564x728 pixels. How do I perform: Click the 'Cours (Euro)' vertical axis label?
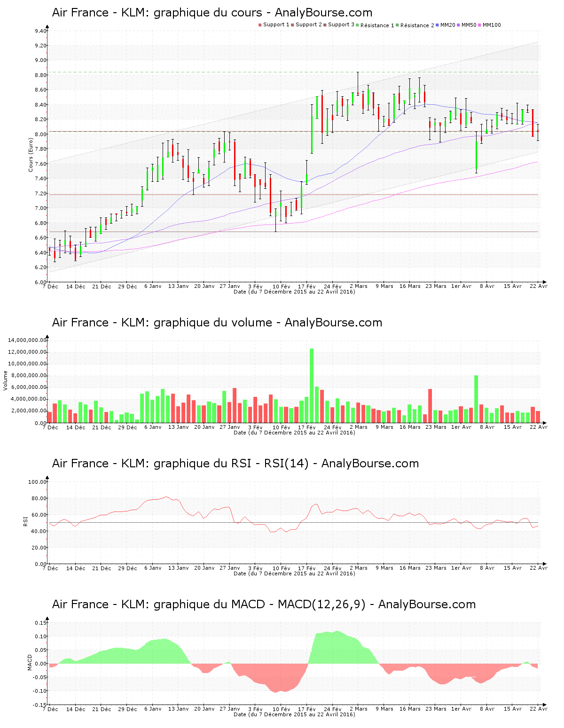(31, 155)
